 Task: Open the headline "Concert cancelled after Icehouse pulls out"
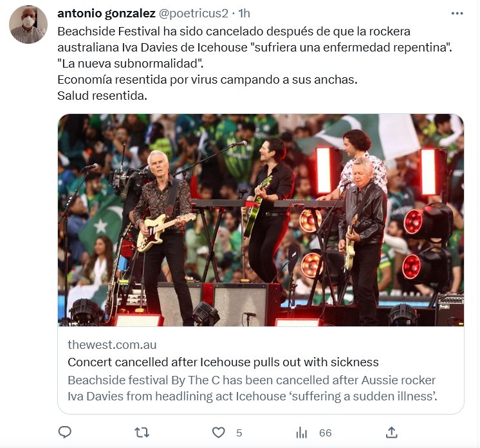point(223,362)
